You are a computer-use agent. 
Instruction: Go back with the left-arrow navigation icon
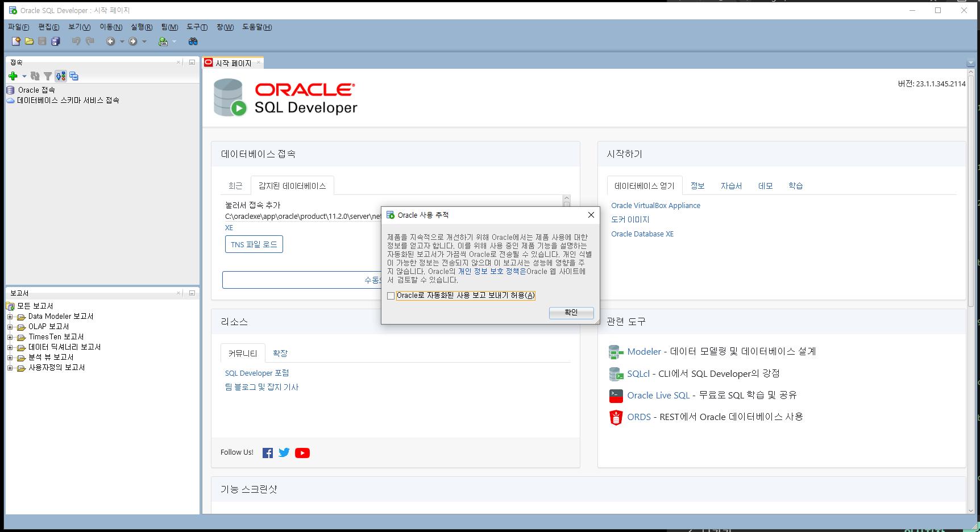pyautogui.click(x=111, y=41)
